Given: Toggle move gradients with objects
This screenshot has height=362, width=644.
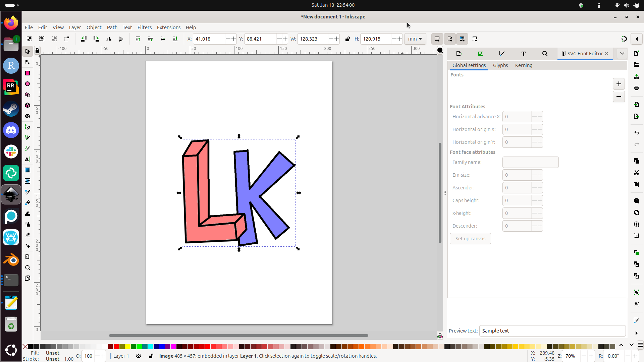Looking at the screenshot, I should [462, 39].
